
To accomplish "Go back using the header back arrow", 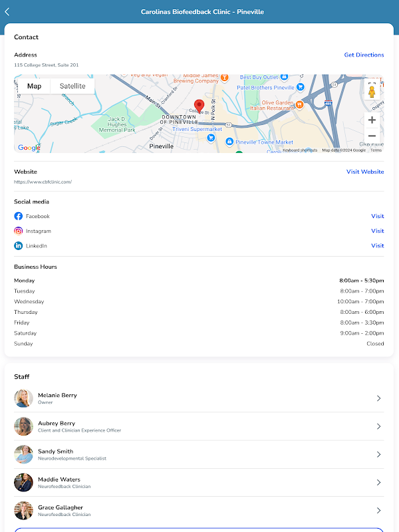I will pyautogui.click(x=7, y=11).
